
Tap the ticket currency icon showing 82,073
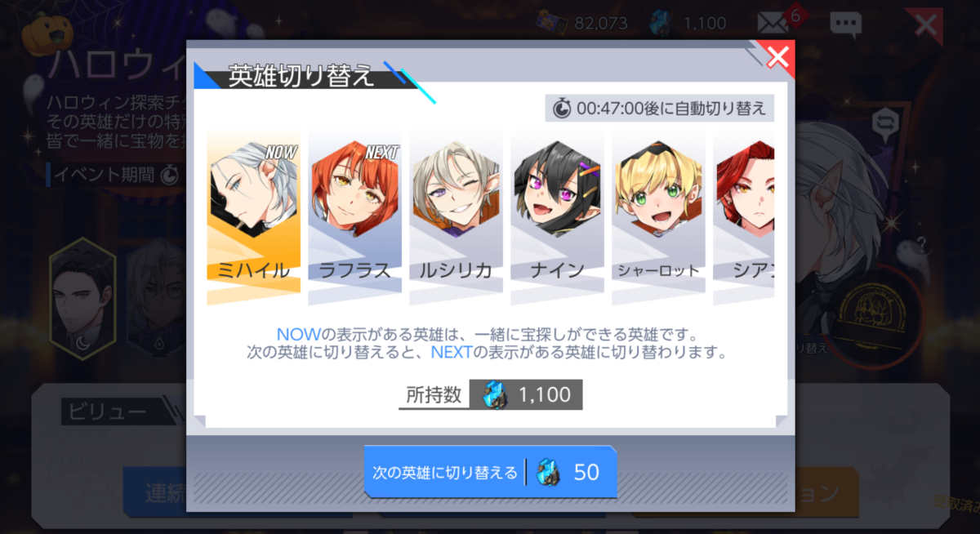pos(553,24)
